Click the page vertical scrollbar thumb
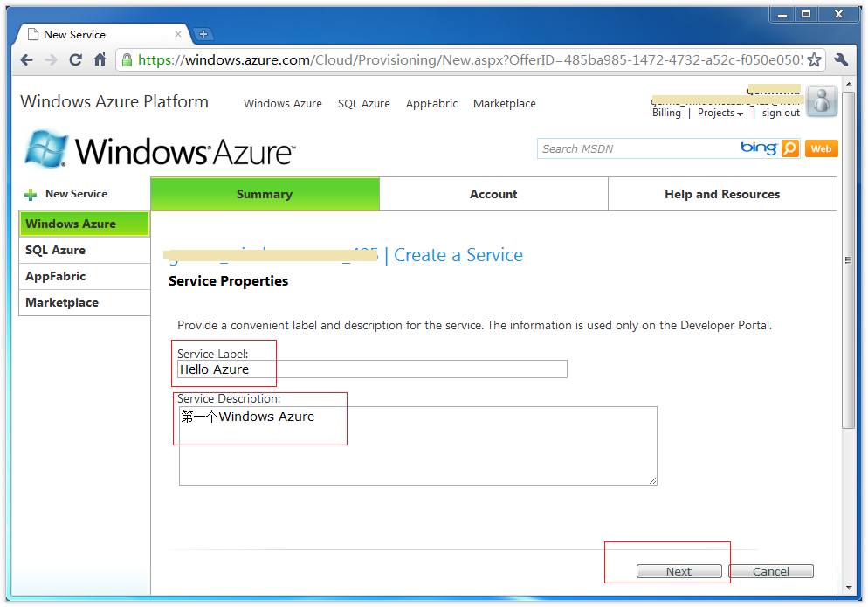Screen dimensions: 868x607 [849, 260]
